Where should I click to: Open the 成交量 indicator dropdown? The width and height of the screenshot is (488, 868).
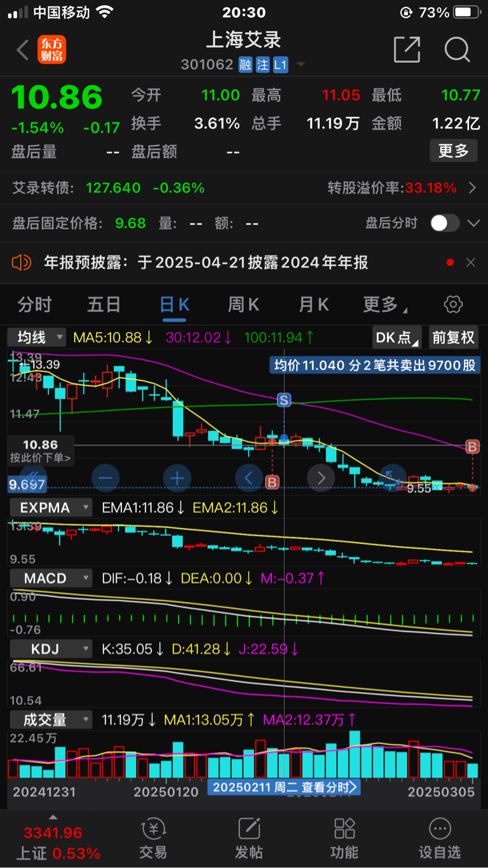point(50,719)
